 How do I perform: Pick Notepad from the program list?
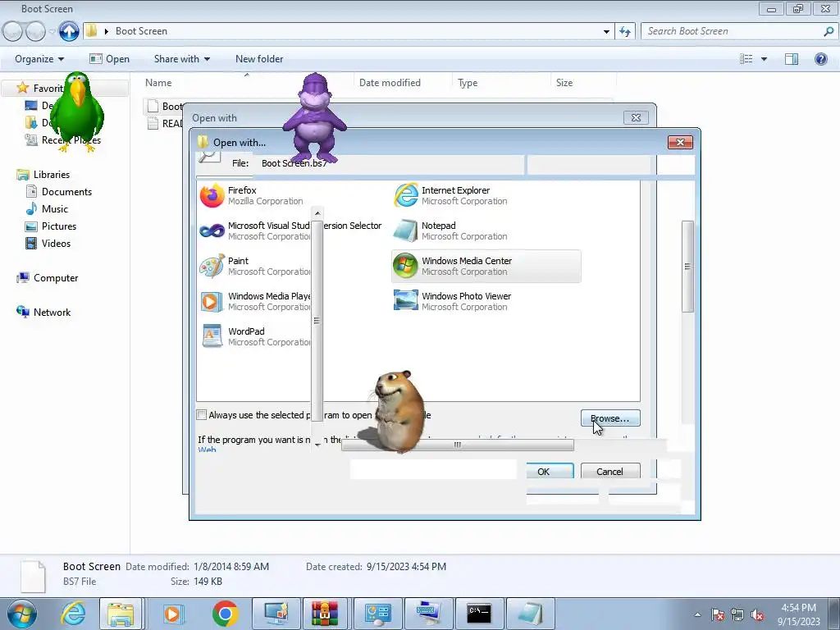pos(451,231)
